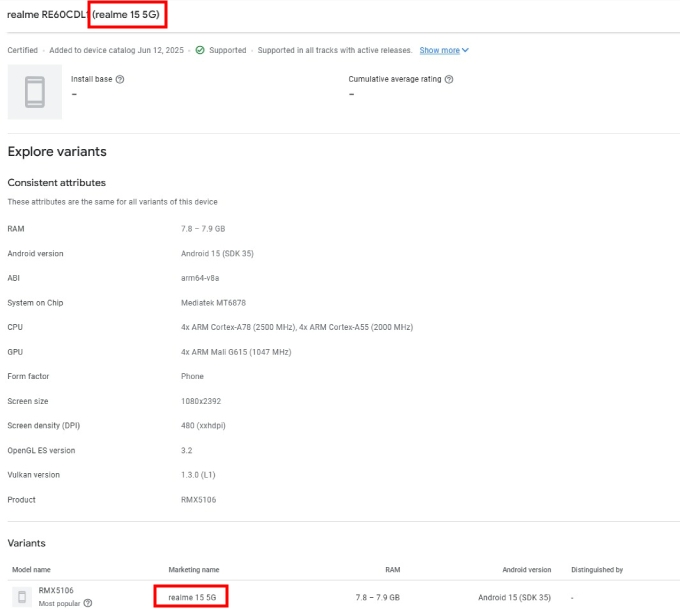Click the Vulkan version 1.3.0 (L1) value
Image resolution: width=680 pixels, height=615 pixels.
click(x=198, y=475)
